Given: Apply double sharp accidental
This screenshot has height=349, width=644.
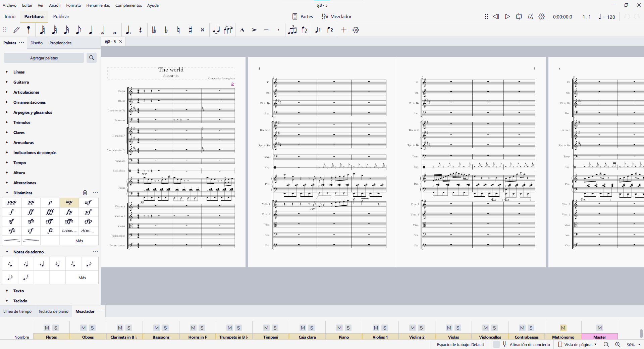Looking at the screenshot, I should [202, 30].
